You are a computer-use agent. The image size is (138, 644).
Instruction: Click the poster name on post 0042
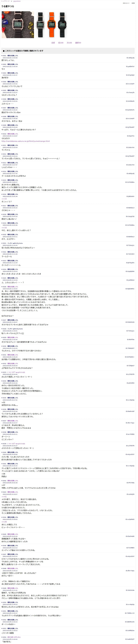pos(13,481)
